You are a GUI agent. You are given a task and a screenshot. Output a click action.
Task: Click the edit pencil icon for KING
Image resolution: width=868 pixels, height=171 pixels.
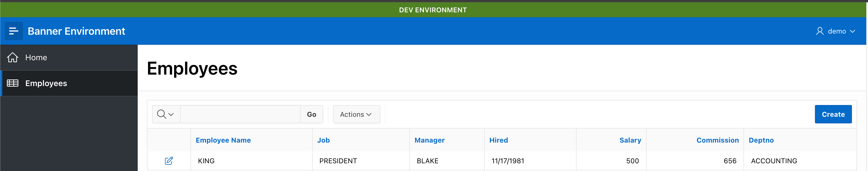[169, 161]
